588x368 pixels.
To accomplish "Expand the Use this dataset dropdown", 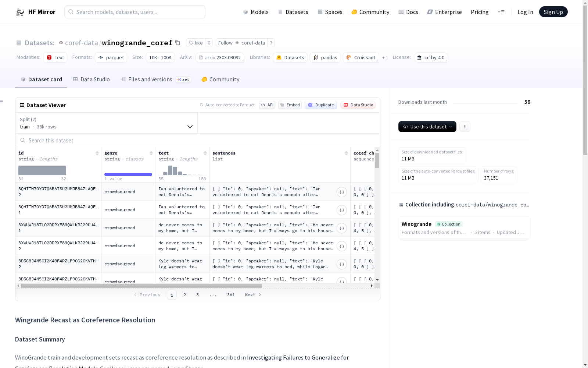I will point(427,127).
